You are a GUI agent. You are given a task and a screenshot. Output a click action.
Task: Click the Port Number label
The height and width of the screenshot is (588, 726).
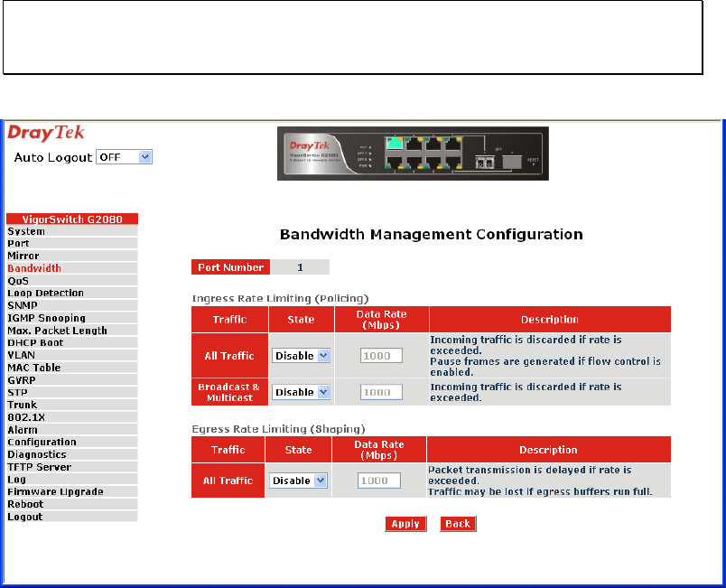(x=230, y=267)
